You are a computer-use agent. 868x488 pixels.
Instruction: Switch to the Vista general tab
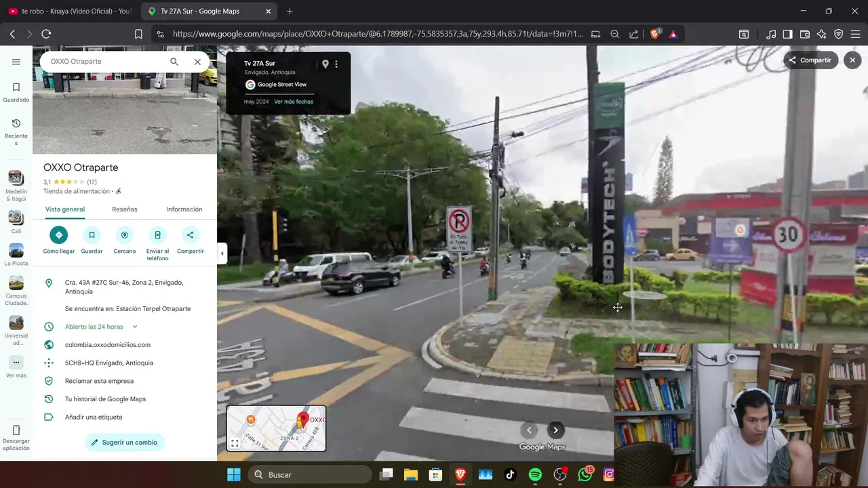tap(65, 209)
